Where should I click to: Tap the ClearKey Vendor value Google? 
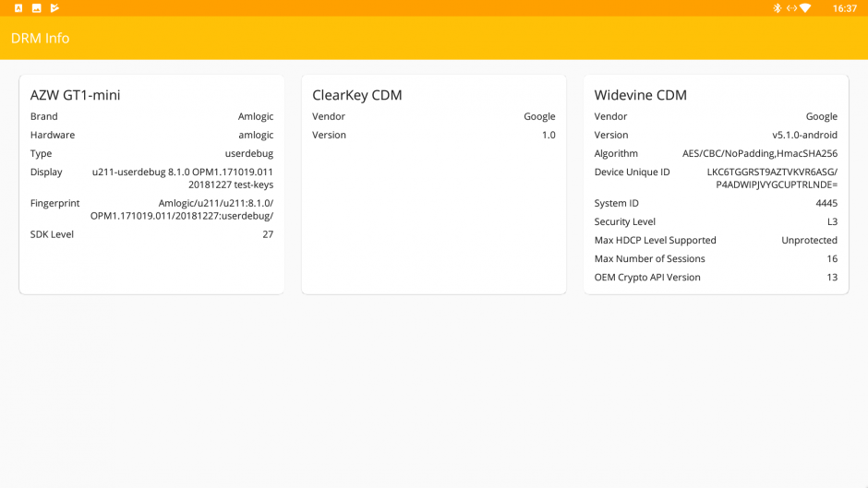click(540, 117)
